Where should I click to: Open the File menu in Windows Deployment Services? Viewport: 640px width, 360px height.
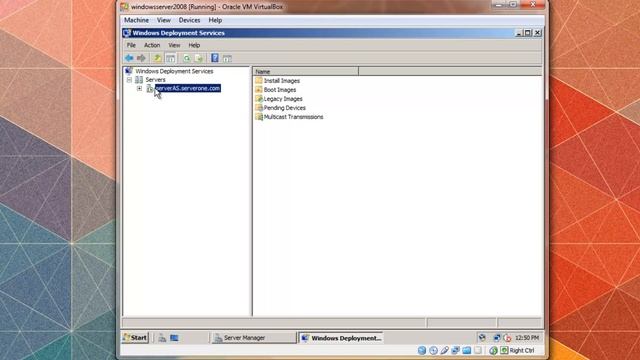pyautogui.click(x=131, y=45)
